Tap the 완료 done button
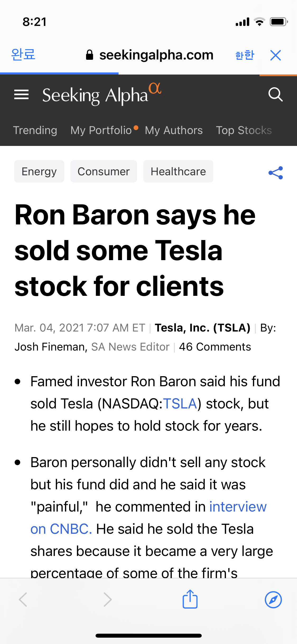 (23, 55)
